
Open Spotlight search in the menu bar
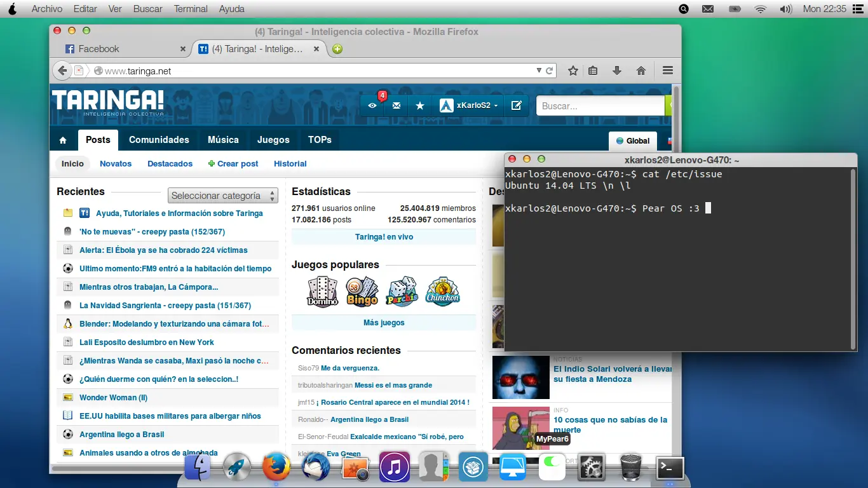[x=684, y=9]
